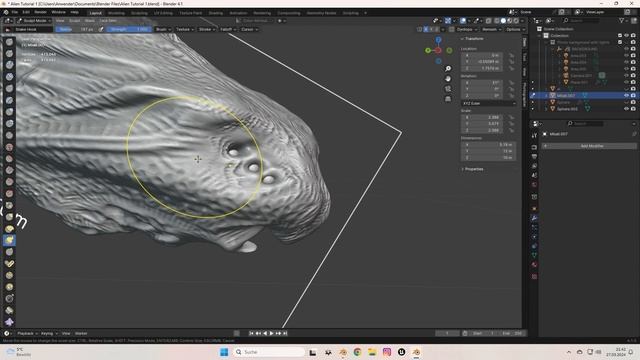Toggle visibility eye of Collection
This screenshot has width=640, height=360.
pyautogui.click(x=627, y=36)
